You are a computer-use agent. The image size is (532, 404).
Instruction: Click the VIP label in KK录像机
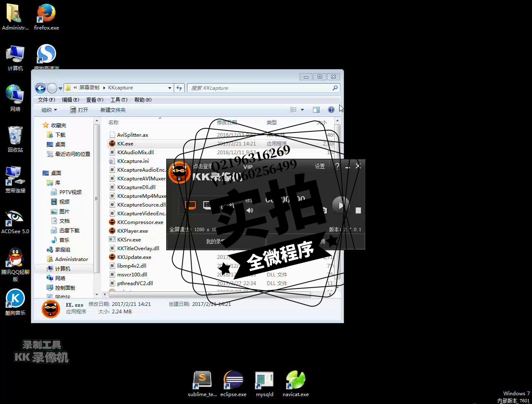point(248,167)
